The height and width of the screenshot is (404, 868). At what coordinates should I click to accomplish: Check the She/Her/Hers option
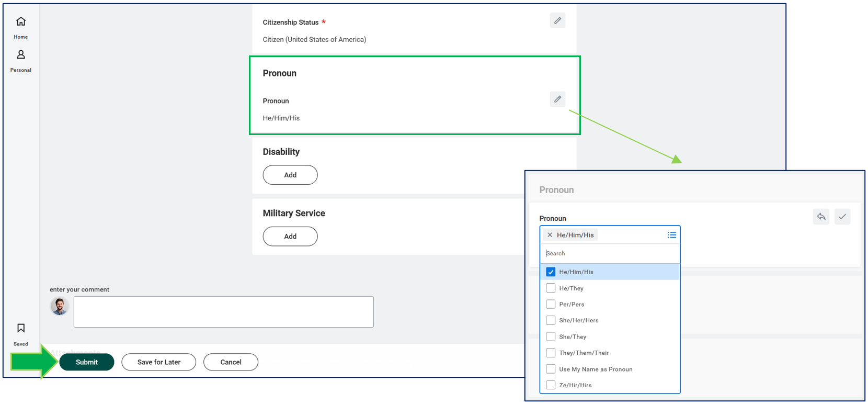click(551, 320)
